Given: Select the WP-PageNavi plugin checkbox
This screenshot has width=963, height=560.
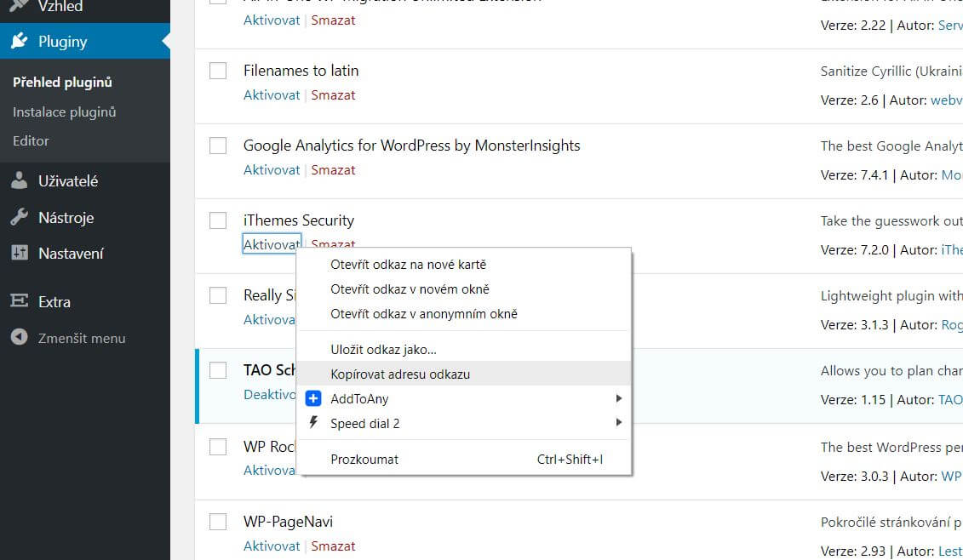Looking at the screenshot, I should pos(218,522).
